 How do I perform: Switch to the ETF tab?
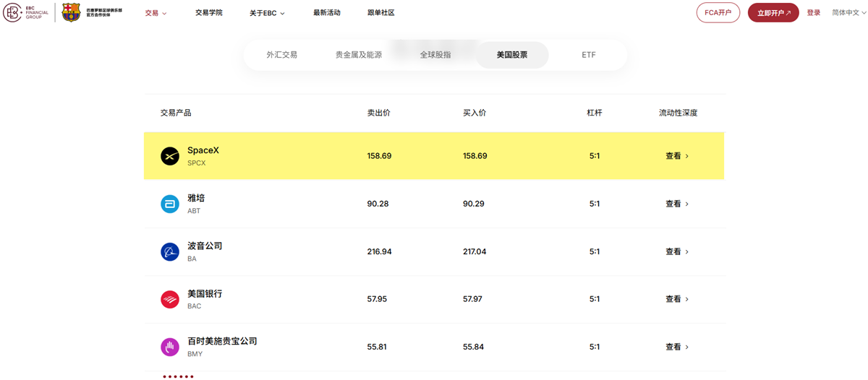(x=589, y=55)
